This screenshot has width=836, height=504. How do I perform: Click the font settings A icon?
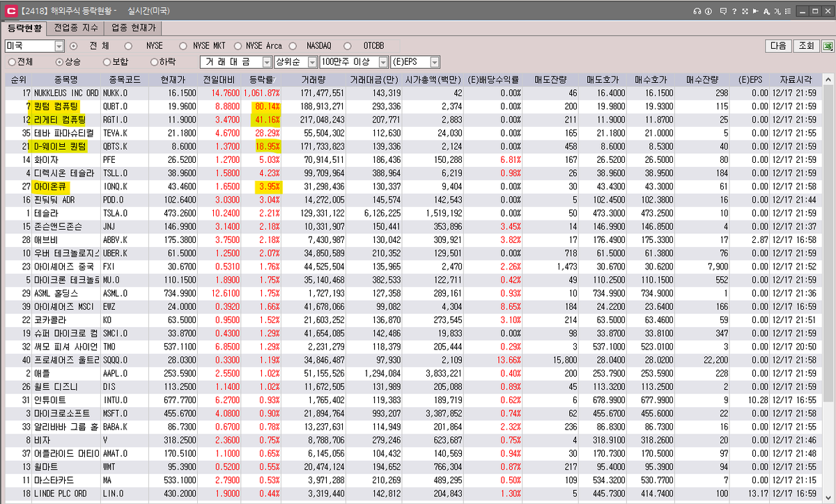point(768,10)
